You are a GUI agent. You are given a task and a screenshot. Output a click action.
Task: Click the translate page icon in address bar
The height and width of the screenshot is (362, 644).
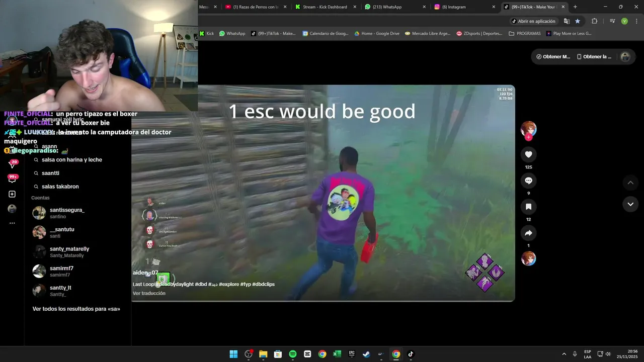567,21
